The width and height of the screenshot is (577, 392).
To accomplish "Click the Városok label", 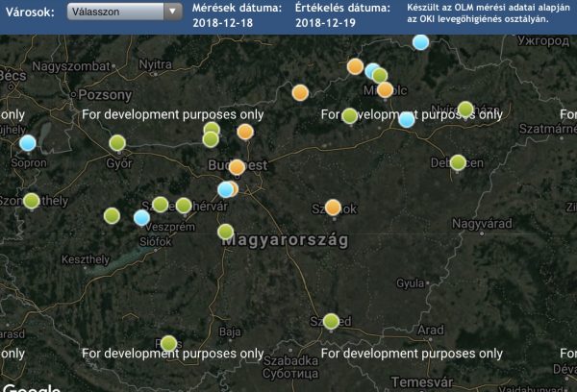I will coord(29,12).
